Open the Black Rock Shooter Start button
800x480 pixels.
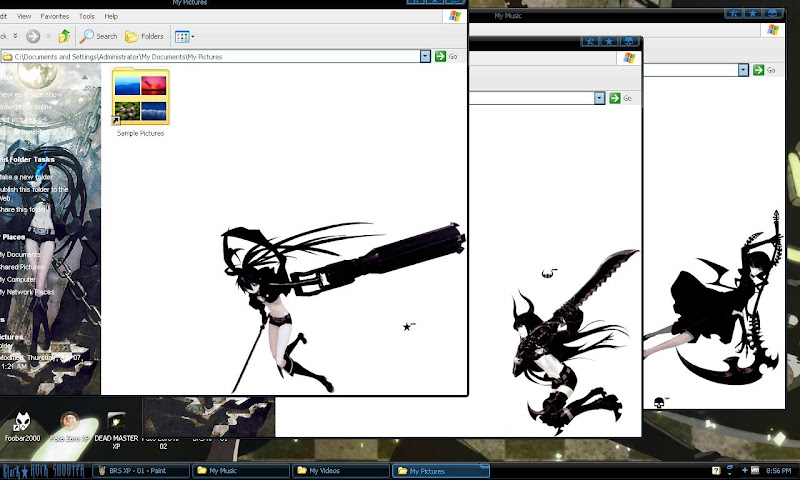(43, 471)
